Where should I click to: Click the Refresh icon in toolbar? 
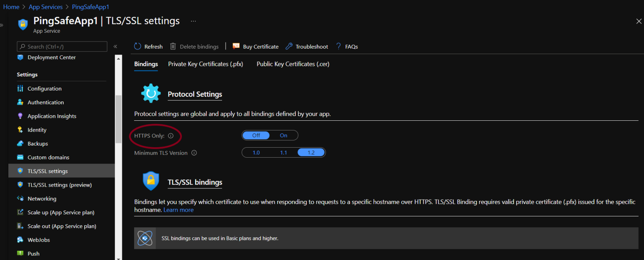click(x=138, y=47)
